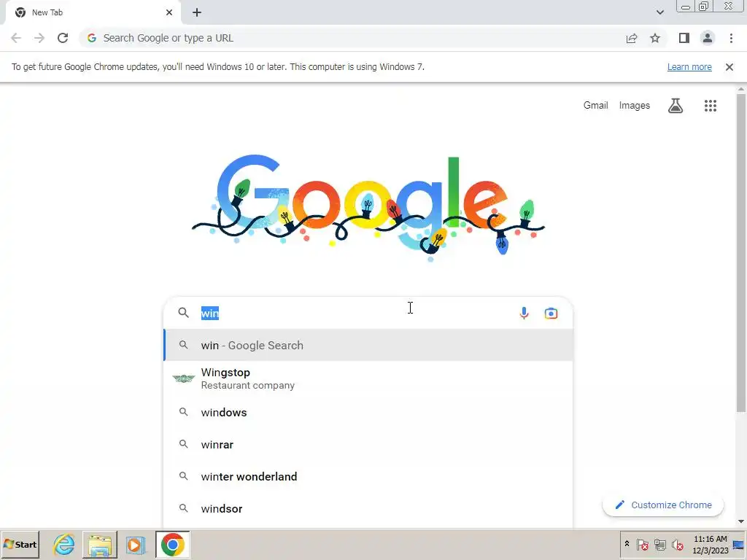Open the Action Center flag icon
The width and height of the screenshot is (747, 560).
tap(642, 544)
